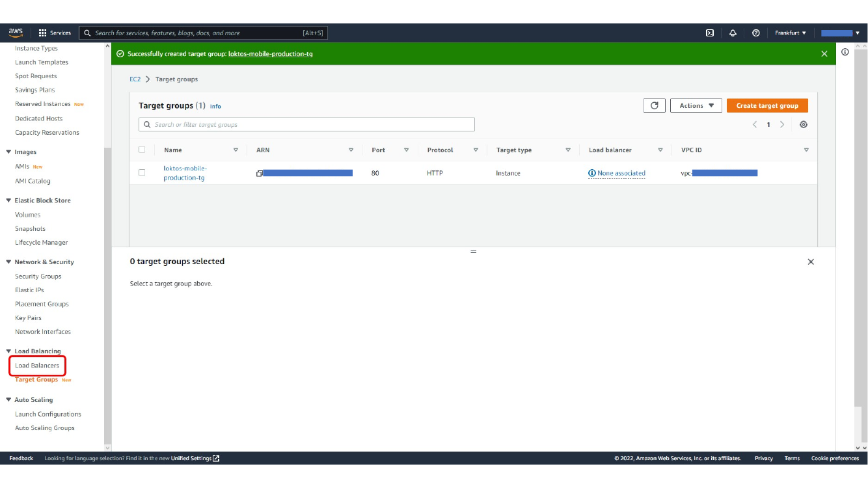Sort by Protocol column arrow
The width and height of the screenshot is (868, 488).
tap(476, 150)
